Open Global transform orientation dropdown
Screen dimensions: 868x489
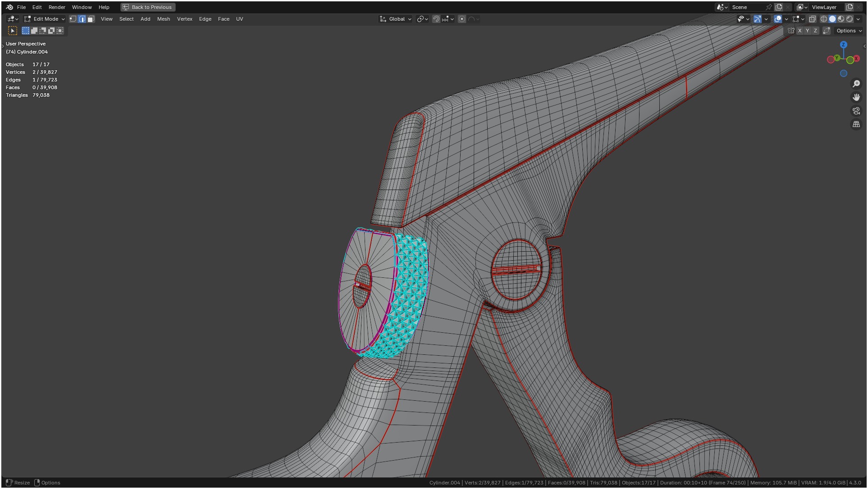pos(396,19)
